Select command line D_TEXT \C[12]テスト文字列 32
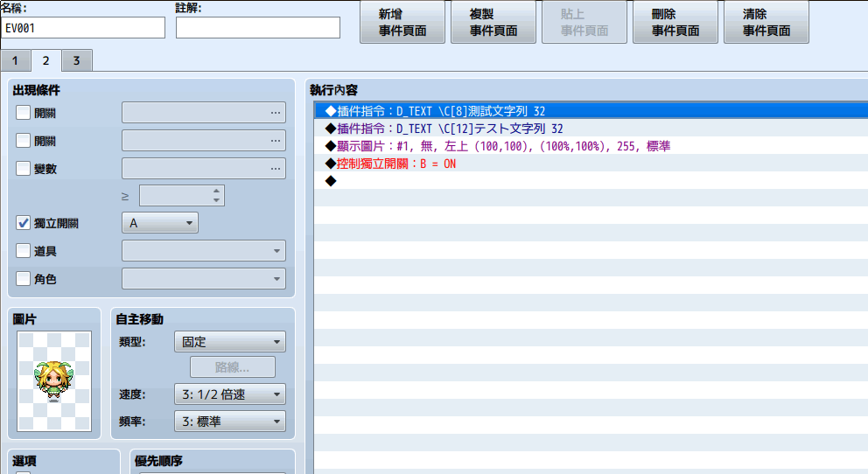Viewport: 868px width, 474px height. point(591,129)
